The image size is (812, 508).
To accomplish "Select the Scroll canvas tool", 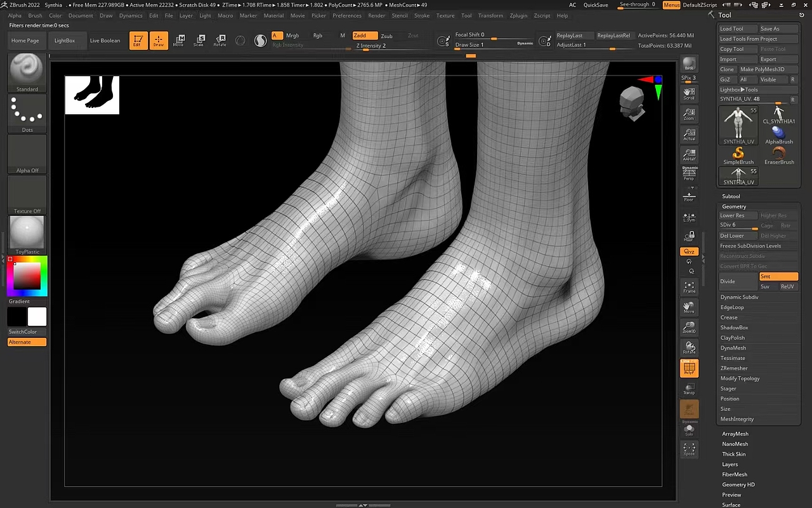I will [689, 94].
